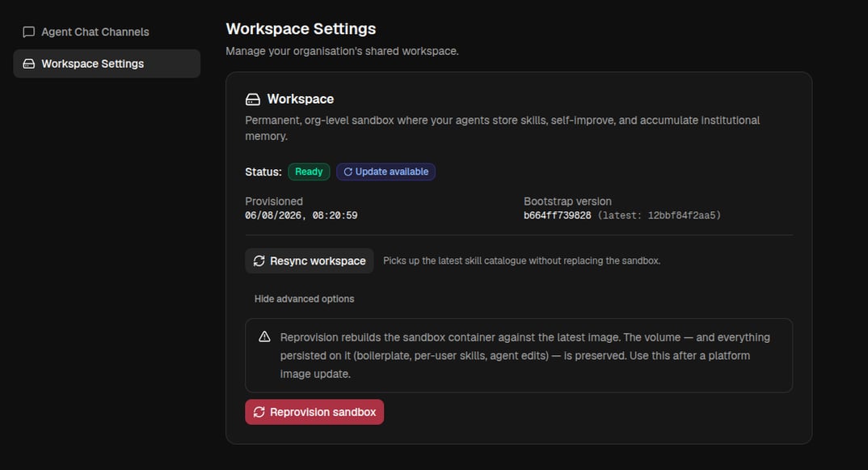Click the refresh icon in Update available badge
This screenshot has height=470, width=868.
pyautogui.click(x=348, y=171)
